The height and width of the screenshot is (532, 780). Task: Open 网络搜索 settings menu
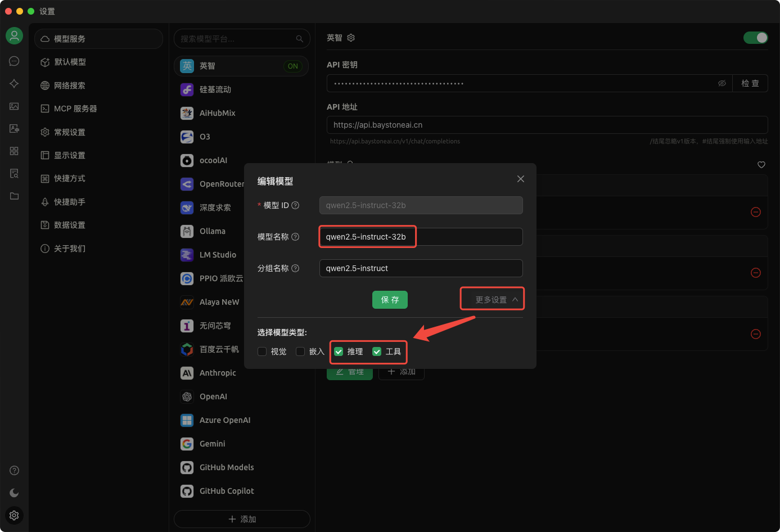[98, 85]
